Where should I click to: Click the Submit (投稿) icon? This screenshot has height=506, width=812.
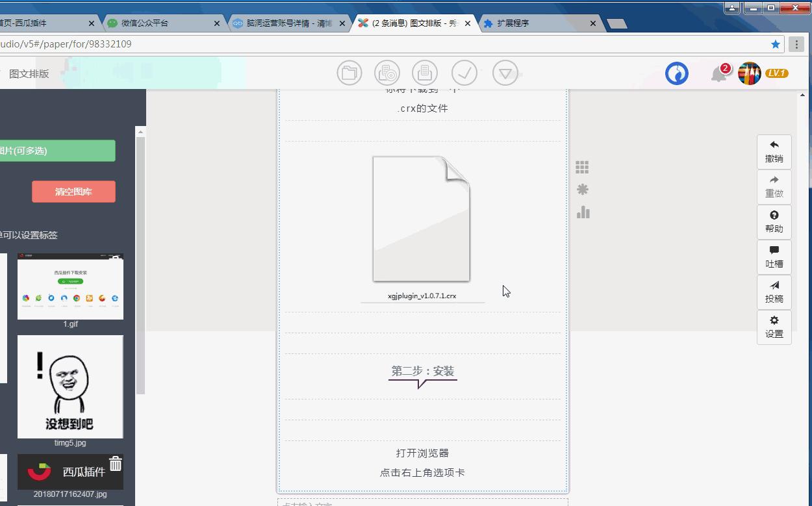pyautogui.click(x=774, y=292)
